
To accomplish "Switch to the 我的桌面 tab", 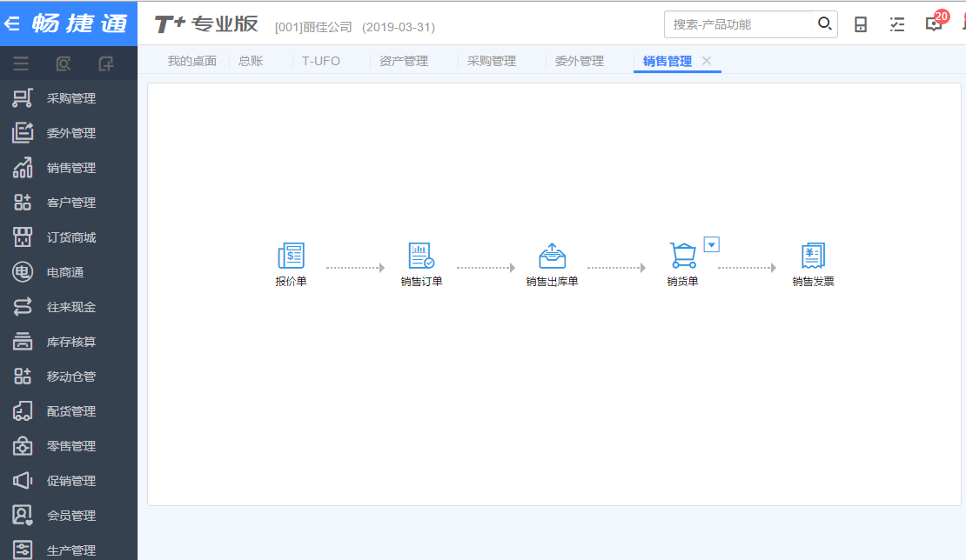I will [192, 61].
